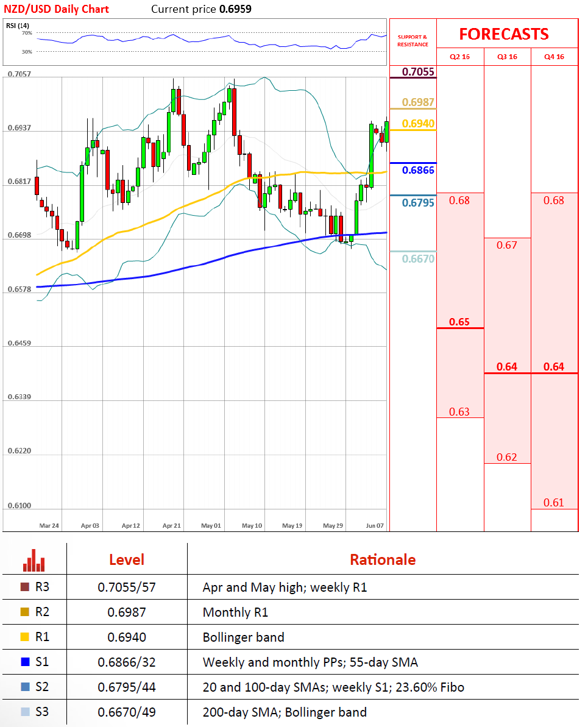Screen dimensions: 588x727
Task: Click the Mar 24 date axis label
Action: 49,525
